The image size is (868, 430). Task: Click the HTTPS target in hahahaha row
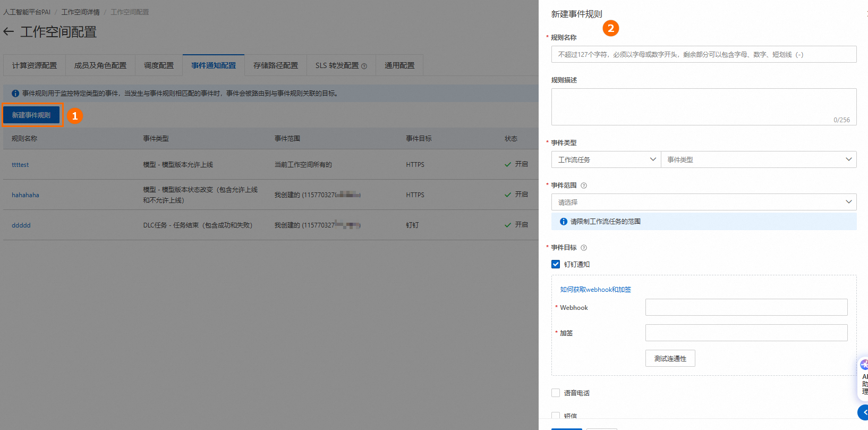pos(415,195)
